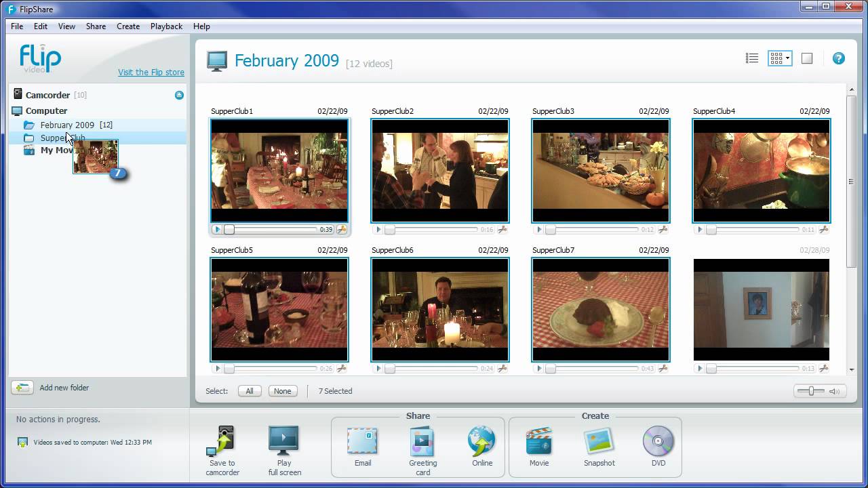Switch to single large video view

[x=807, y=58]
